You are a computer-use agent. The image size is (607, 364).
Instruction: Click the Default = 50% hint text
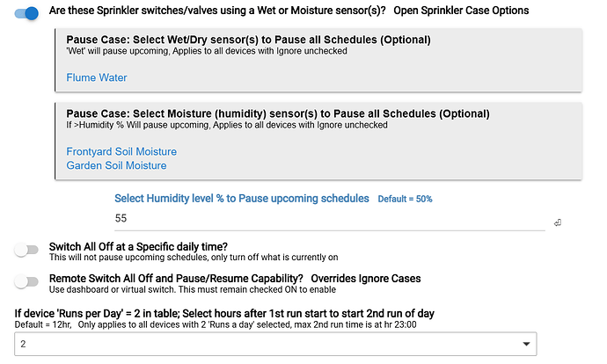(x=405, y=199)
